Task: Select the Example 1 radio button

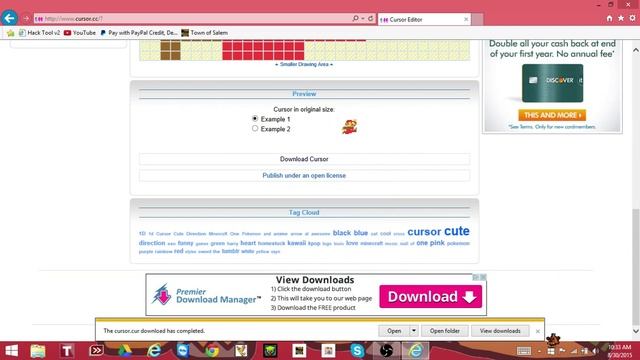Action: [255, 119]
